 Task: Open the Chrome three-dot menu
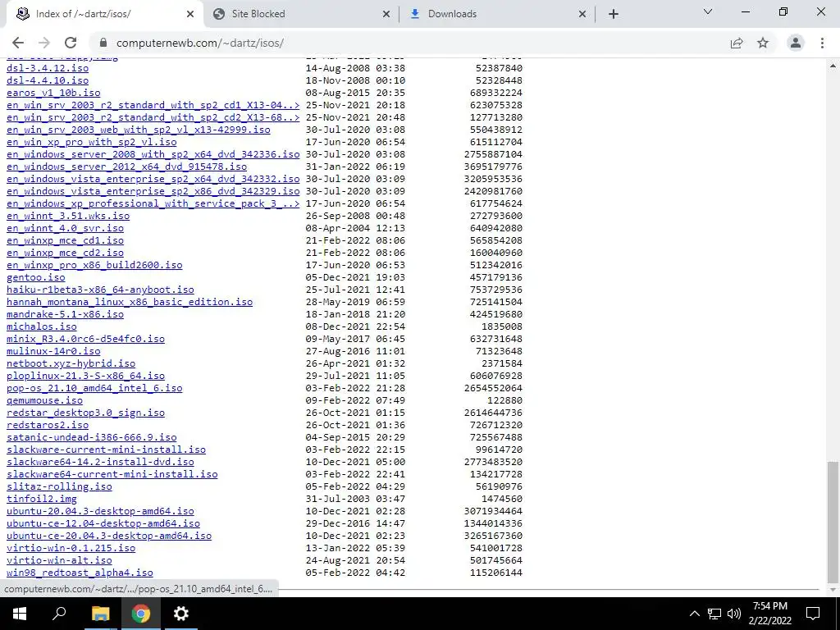[822, 43]
